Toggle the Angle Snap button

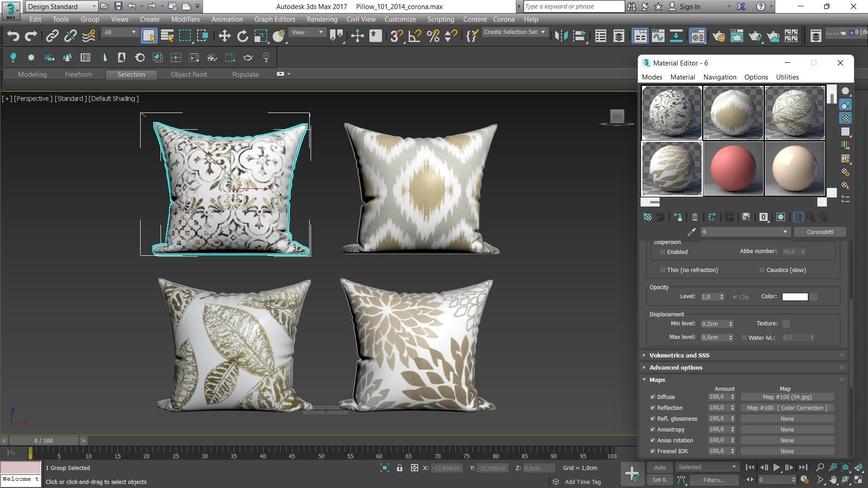[x=415, y=36]
